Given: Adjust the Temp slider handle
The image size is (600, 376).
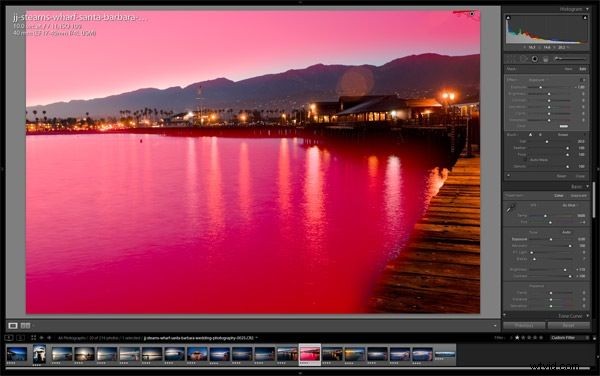Looking at the screenshot, I should click(x=546, y=216).
